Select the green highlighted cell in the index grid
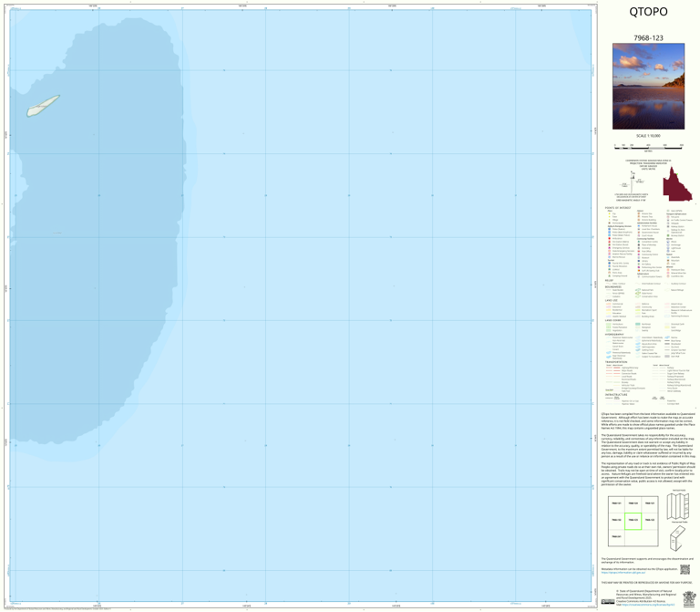Viewport: 700px width, 612px height. 633,521
